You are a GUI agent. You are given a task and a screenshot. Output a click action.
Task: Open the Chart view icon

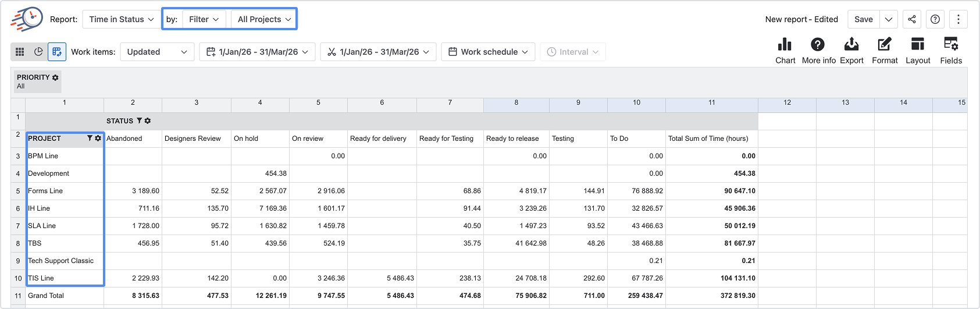(785, 45)
